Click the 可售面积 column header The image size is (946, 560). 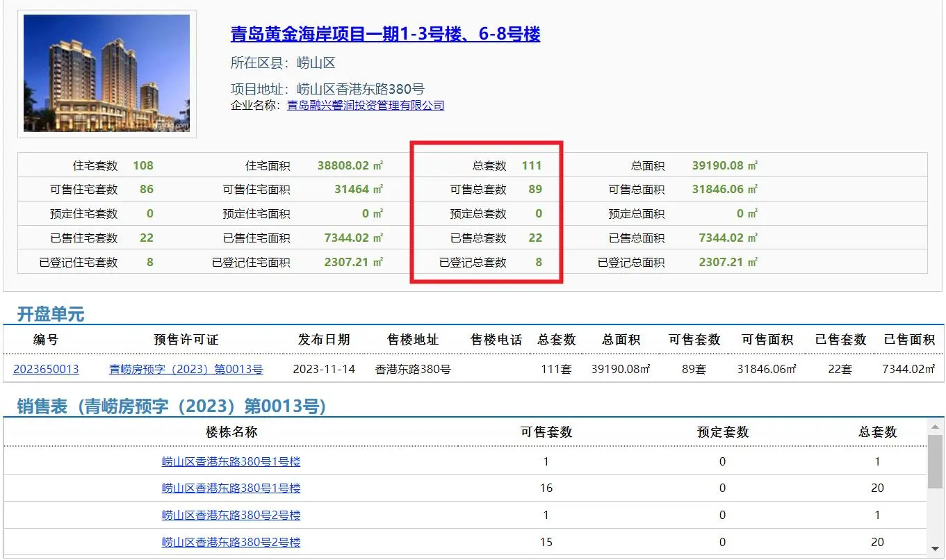tap(767, 340)
